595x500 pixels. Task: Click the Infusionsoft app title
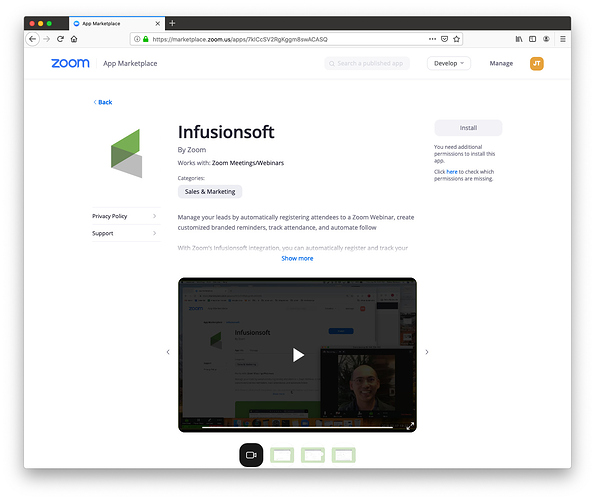point(226,132)
